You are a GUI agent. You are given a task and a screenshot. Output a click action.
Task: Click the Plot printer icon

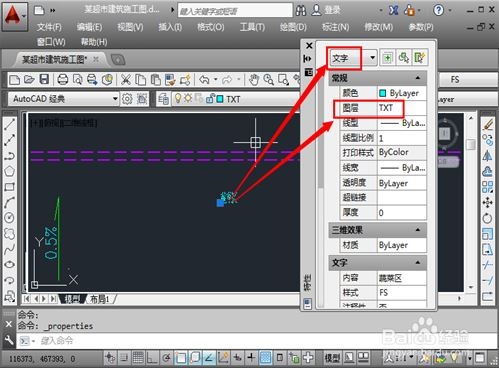pos(62,80)
